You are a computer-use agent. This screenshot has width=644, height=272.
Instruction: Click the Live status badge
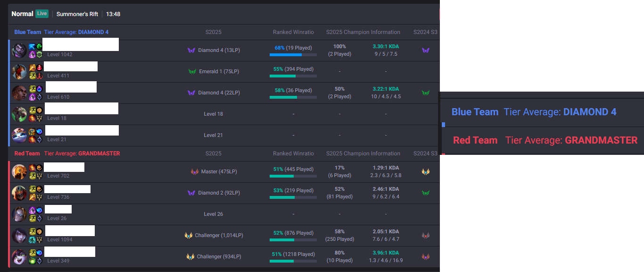point(42,14)
